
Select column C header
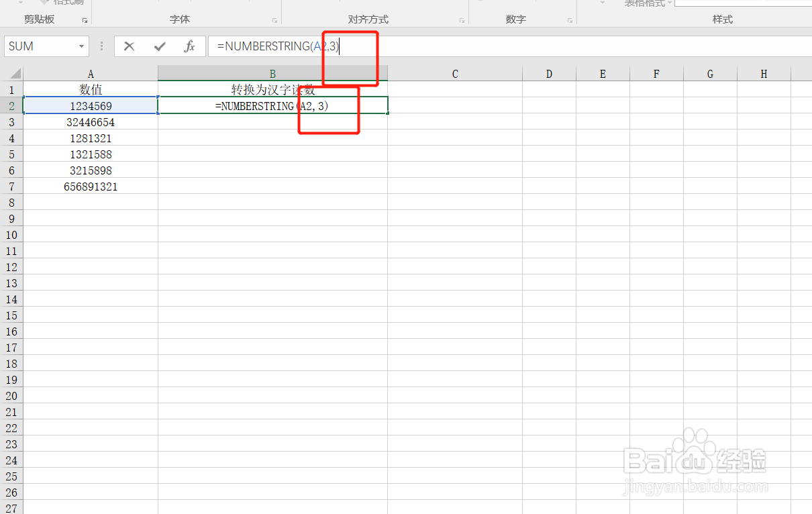(455, 74)
